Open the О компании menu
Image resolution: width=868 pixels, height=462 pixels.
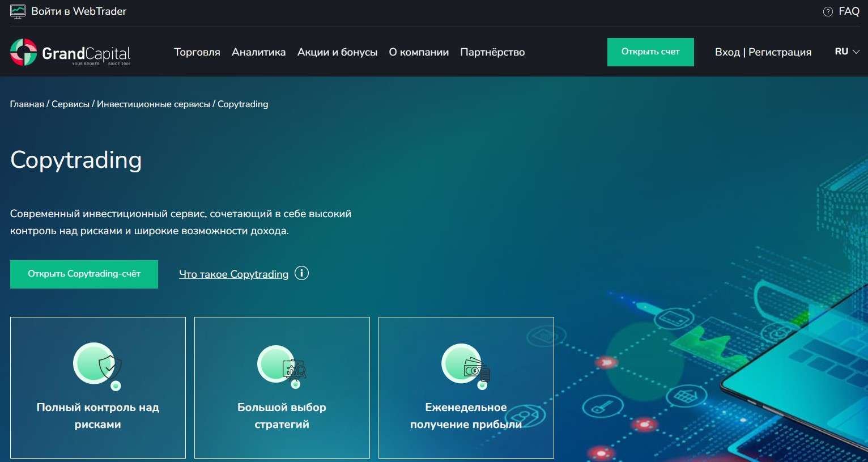pos(419,52)
